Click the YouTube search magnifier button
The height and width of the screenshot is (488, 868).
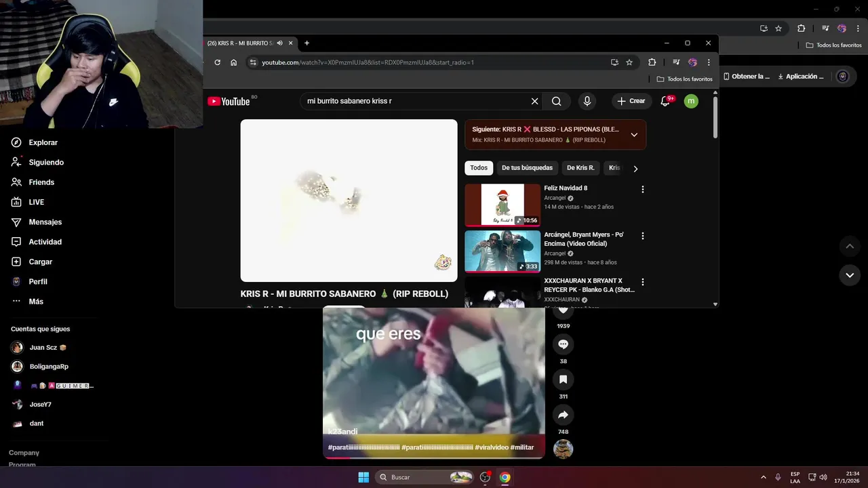[556, 101]
